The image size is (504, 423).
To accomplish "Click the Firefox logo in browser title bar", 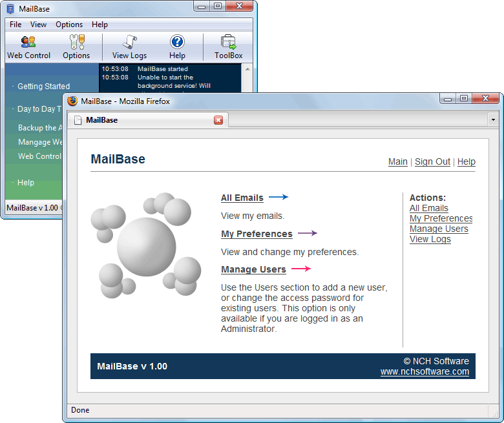I will 72,101.
